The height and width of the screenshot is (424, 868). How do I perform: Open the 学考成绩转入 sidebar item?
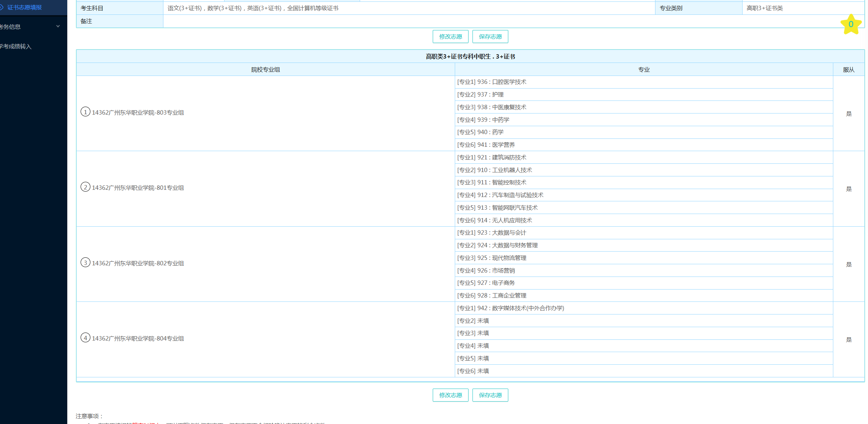(16, 46)
